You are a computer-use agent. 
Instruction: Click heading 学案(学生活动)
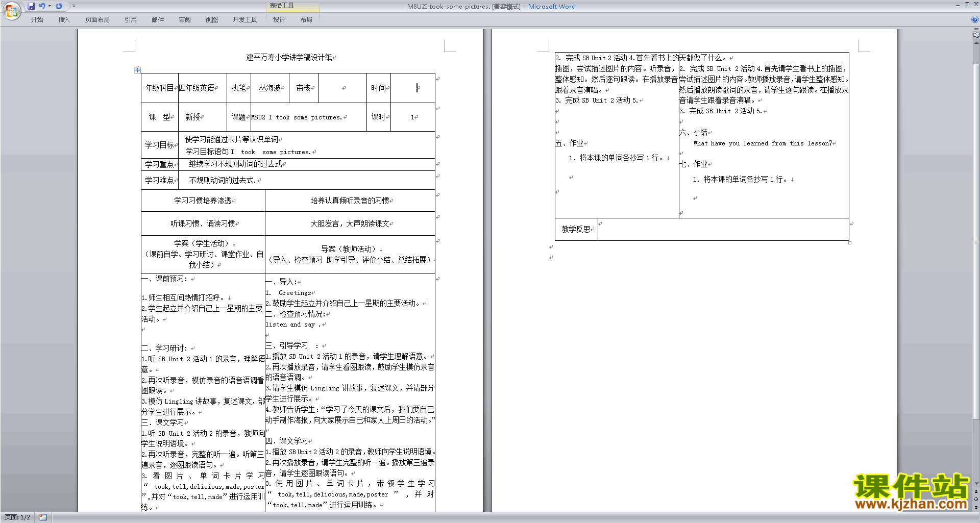[x=202, y=243]
